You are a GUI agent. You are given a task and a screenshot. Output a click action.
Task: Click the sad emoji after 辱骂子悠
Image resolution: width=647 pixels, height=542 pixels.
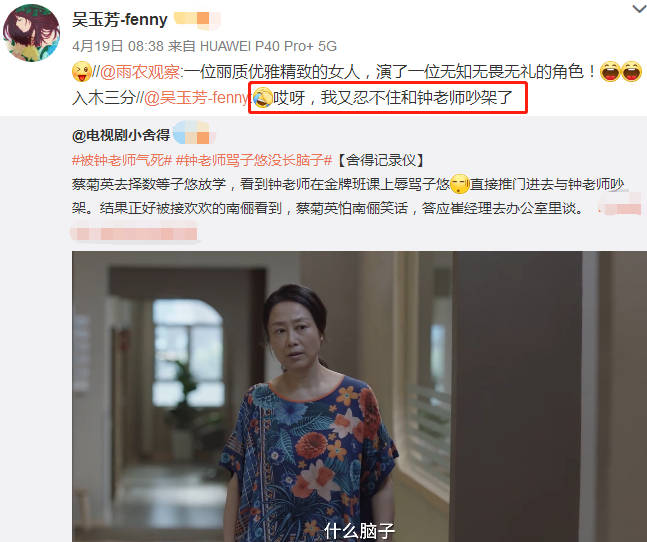coord(459,184)
